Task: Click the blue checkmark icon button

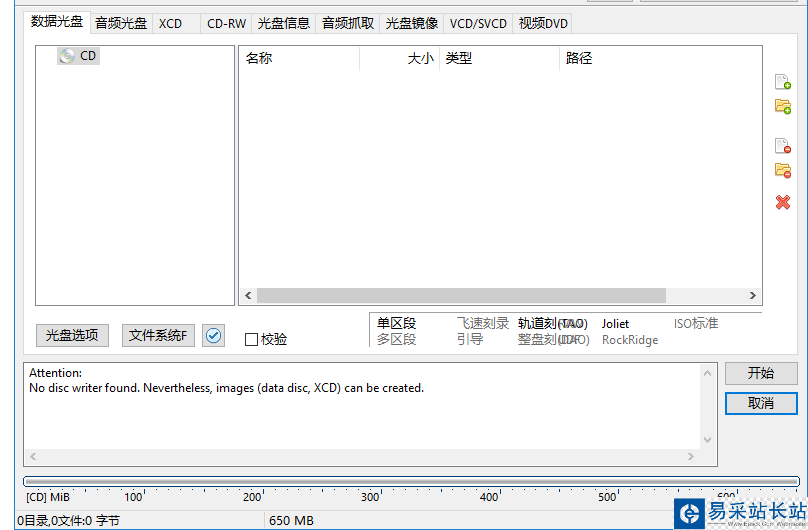Action: 213,336
